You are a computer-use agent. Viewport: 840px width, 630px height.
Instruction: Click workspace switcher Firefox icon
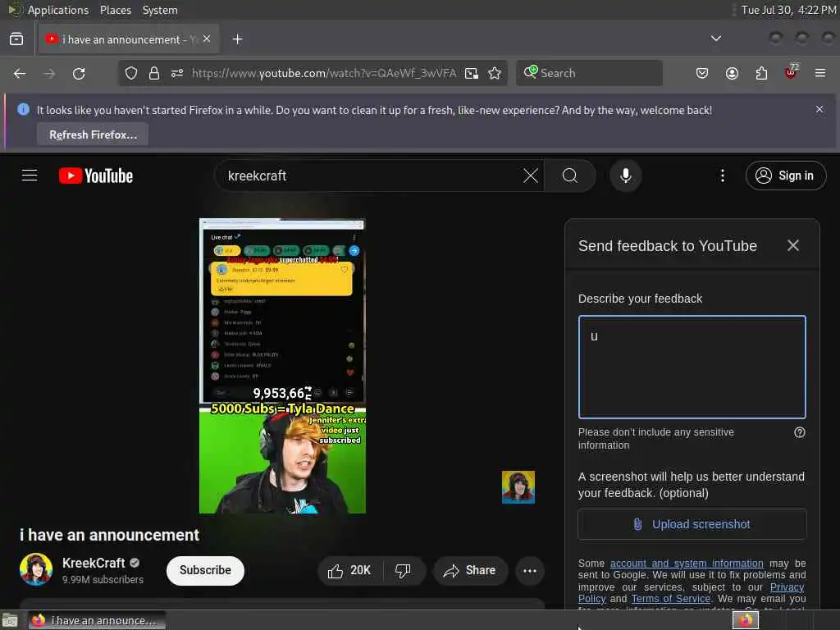(x=746, y=620)
